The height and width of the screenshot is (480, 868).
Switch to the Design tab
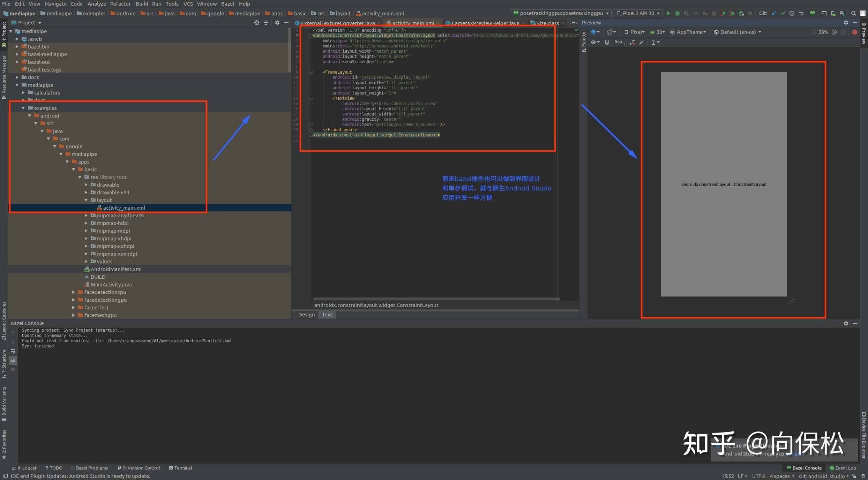point(306,315)
